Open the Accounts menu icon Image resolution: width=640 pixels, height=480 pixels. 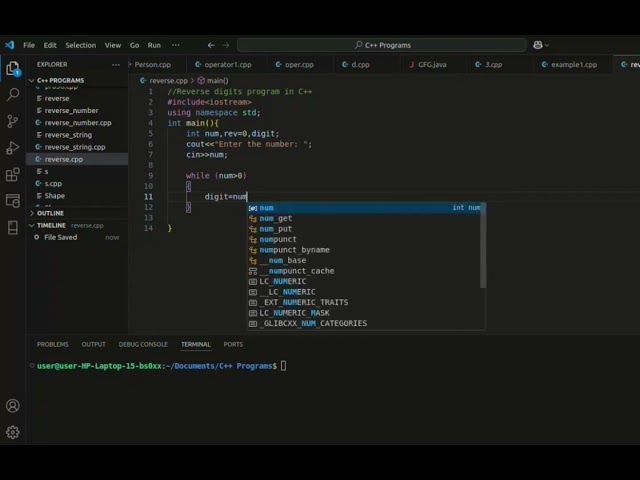[x=13, y=406]
